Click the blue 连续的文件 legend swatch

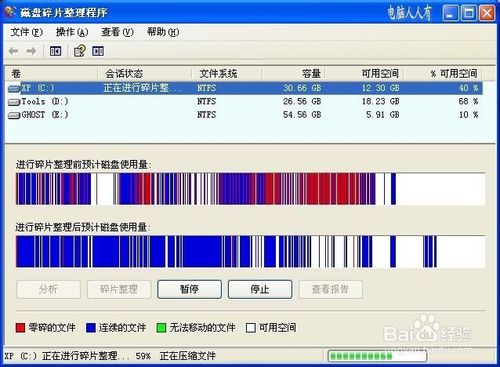[91, 328]
